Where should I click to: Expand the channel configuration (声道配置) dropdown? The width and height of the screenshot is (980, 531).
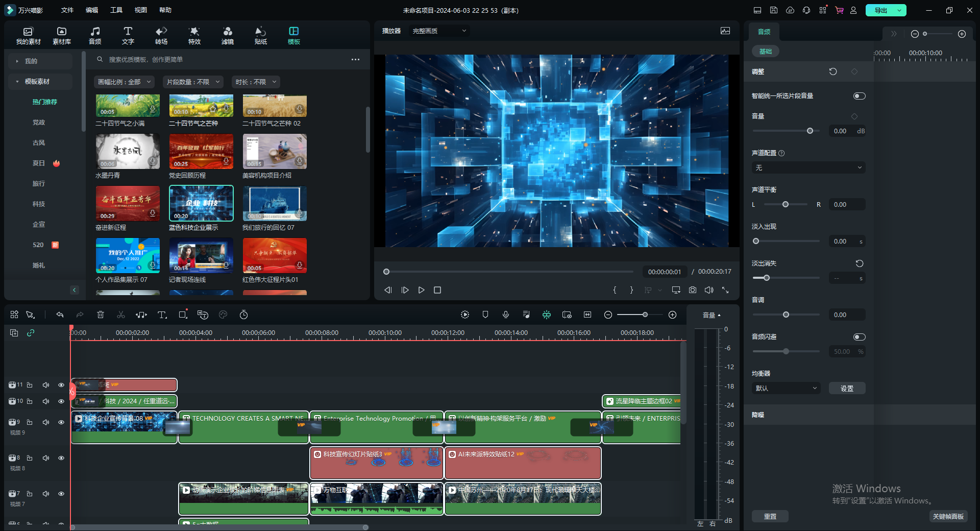tap(808, 167)
